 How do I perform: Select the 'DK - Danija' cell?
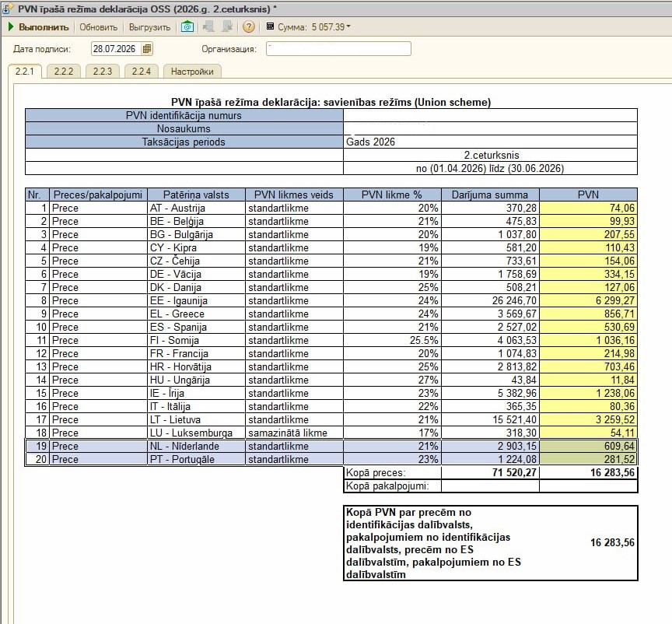point(196,288)
